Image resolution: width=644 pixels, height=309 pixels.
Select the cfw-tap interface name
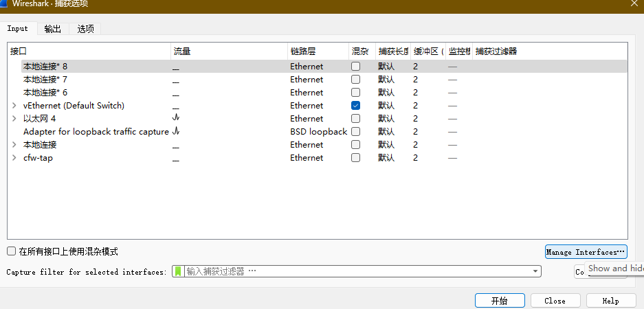click(x=38, y=158)
